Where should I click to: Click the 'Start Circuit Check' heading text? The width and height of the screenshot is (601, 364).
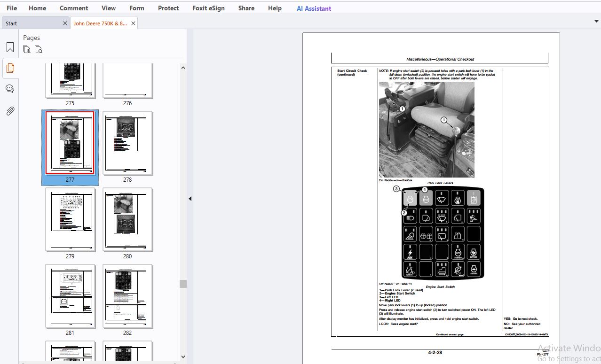[x=352, y=71]
